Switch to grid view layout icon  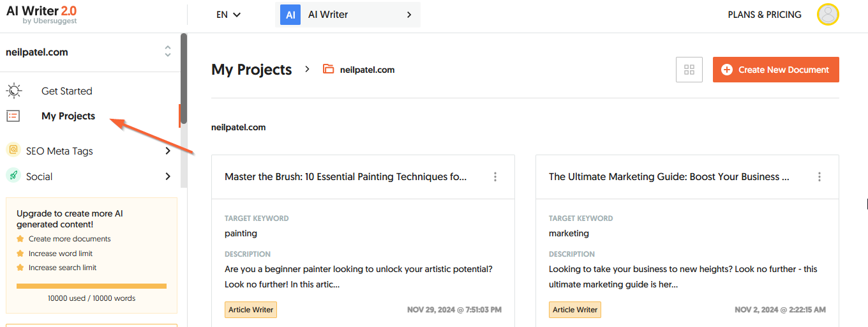(689, 70)
